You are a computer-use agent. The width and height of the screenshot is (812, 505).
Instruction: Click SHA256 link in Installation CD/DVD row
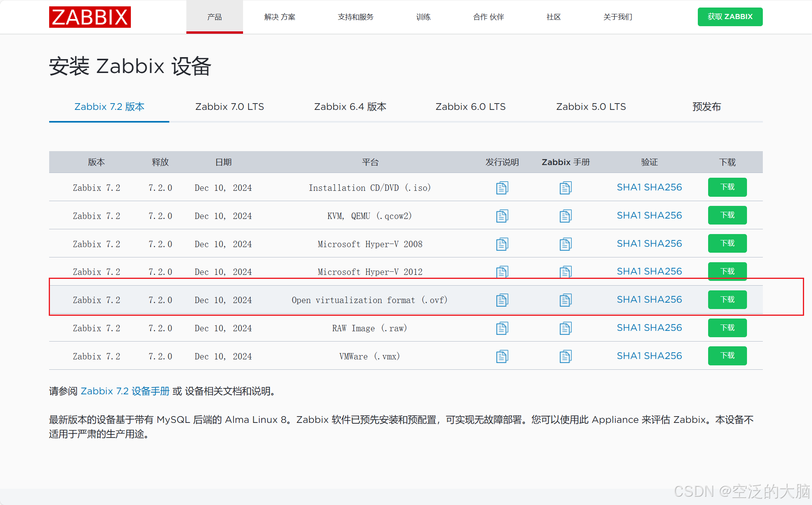pyautogui.click(x=663, y=187)
